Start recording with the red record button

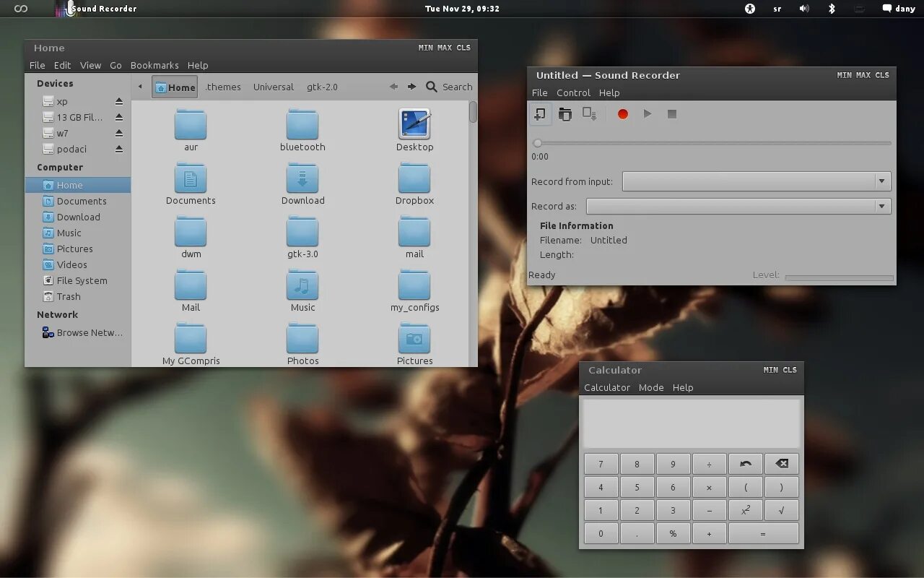[x=623, y=114]
